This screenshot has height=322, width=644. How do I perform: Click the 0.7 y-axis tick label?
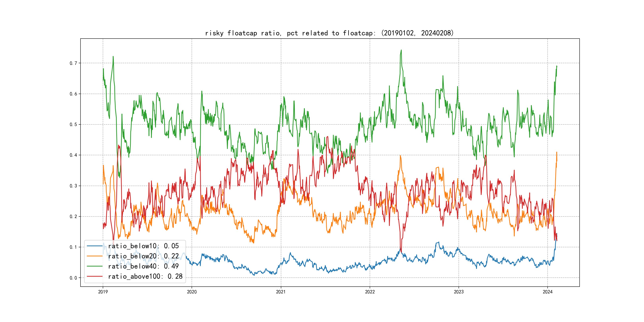(73, 63)
